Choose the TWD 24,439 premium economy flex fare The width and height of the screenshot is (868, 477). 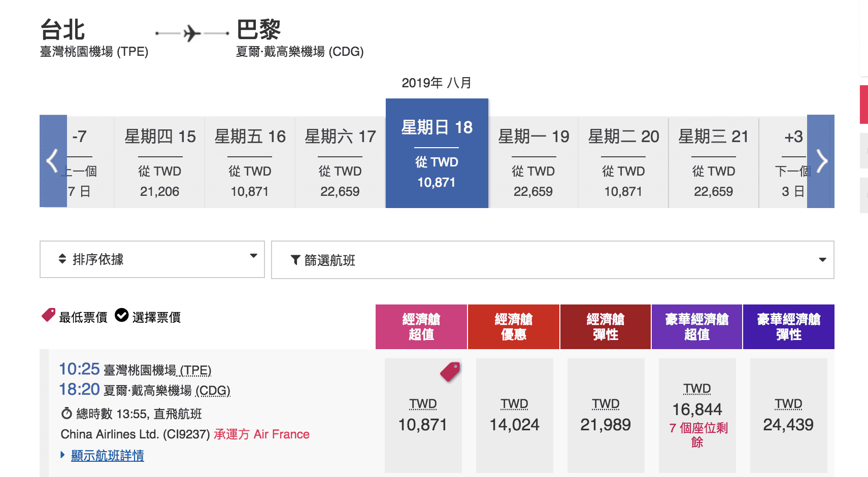788,416
